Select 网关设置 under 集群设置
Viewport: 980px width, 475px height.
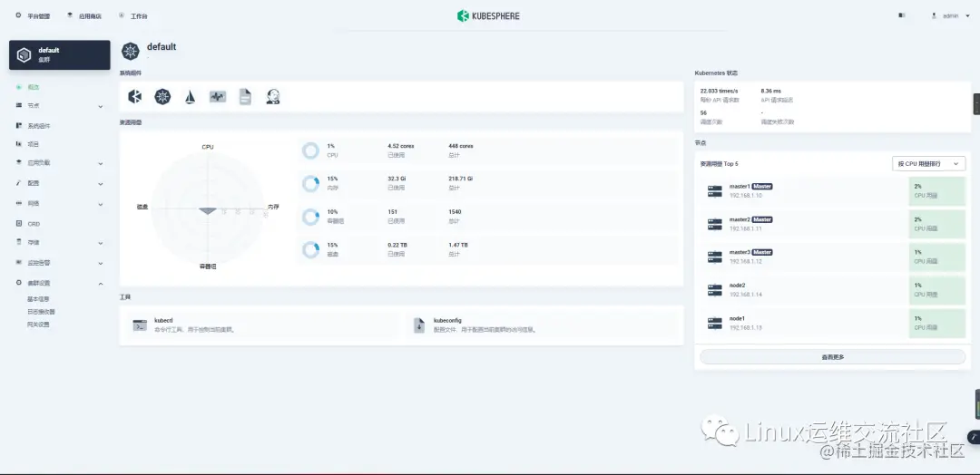pos(37,325)
